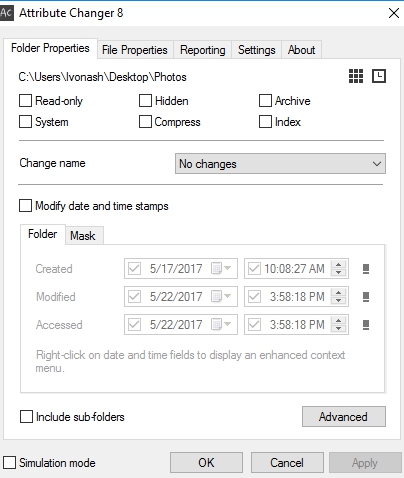The height and width of the screenshot is (478, 404).
Task: Tick Include sub-folders checkbox
Action: (26, 417)
